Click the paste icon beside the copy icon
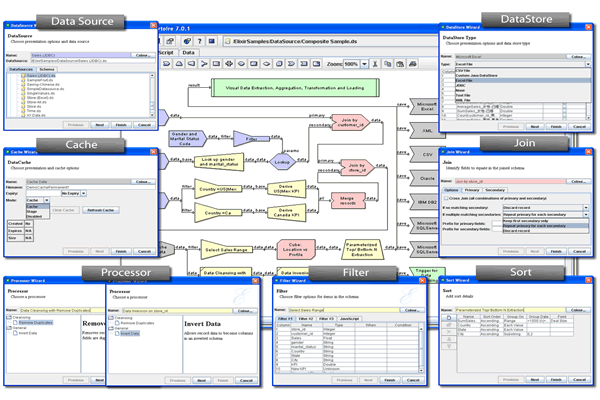 pos(400,64)
